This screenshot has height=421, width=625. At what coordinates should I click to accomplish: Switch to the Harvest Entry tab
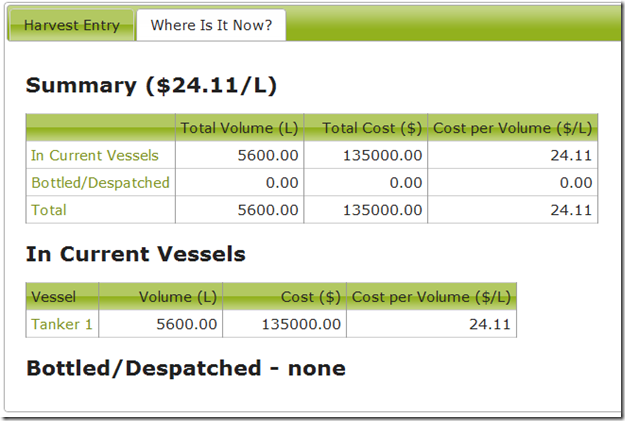point(71,25)
